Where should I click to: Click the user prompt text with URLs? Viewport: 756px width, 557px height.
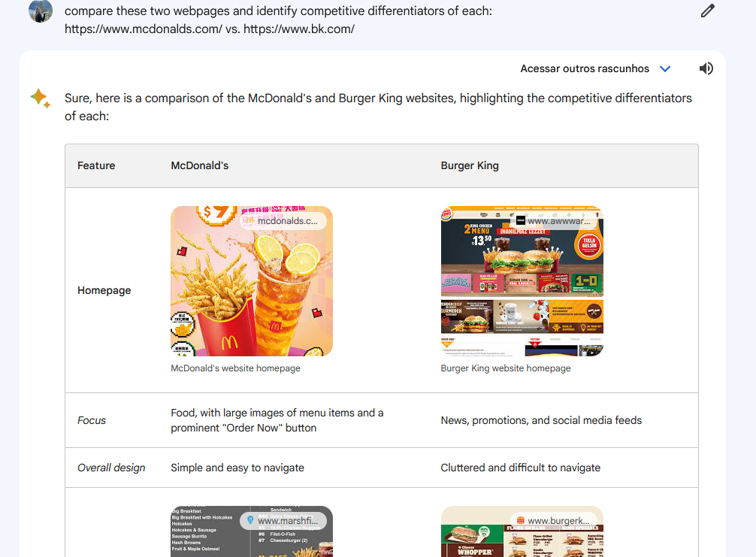click(x=278, y=20)
